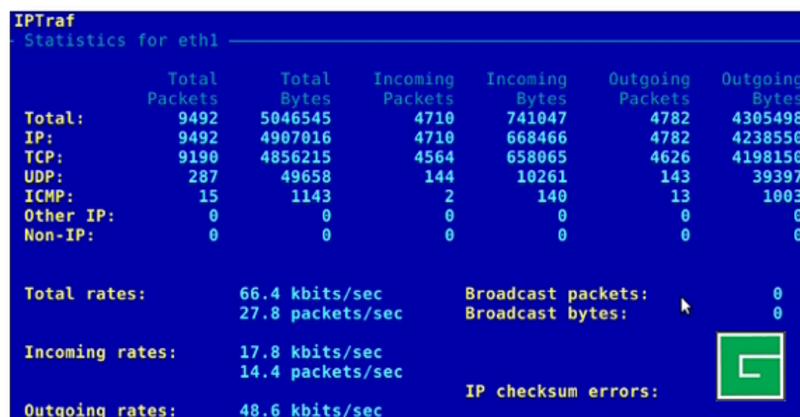Viewport: 800px width, 417px height.
Task: Select the IP checksum errors label
Action: pos(561,391)
